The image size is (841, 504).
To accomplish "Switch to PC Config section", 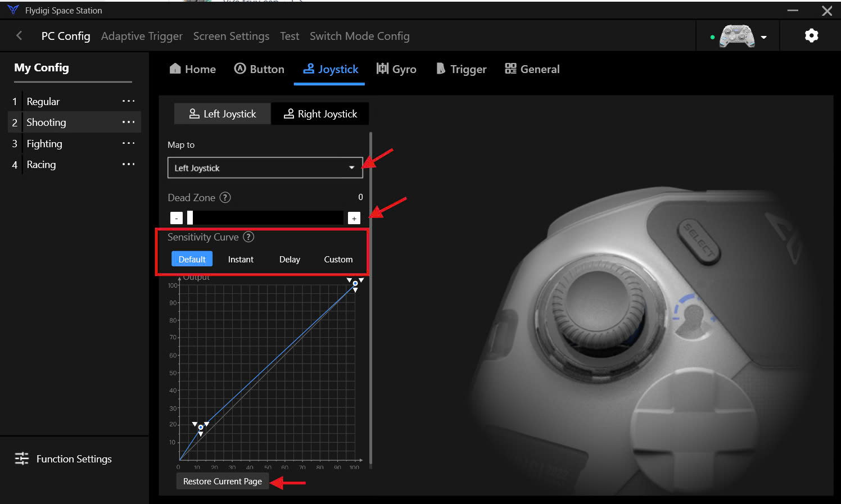I will tap(66, 36).
